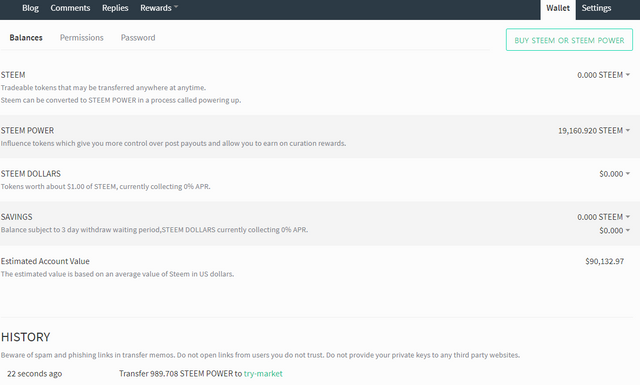Select the Wallet tab

pos(558,9)
